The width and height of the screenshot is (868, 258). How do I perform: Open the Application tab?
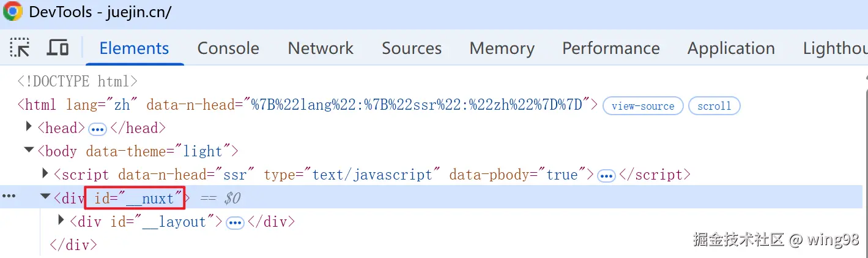[x=731, y=48]
